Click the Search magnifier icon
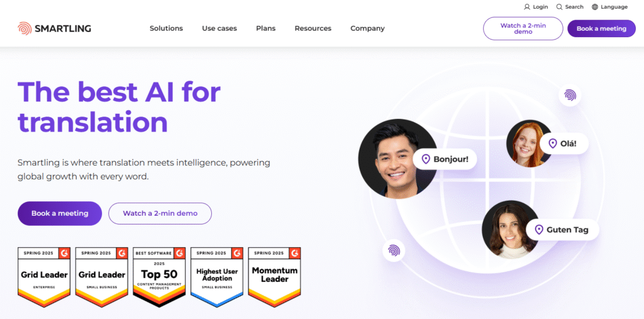This screenshot has width=644, height=319. tap(559, 7)
